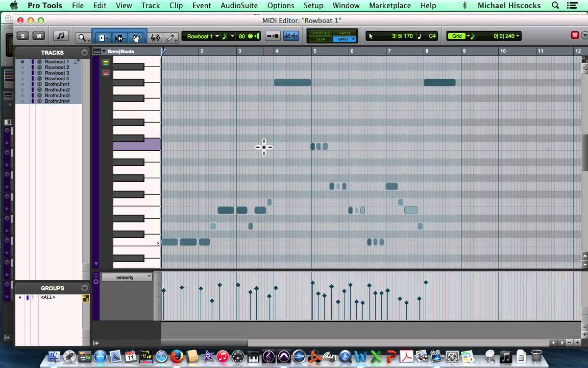The width and height of the screenshot is (588, 368).
Task: Click the BrothrJhn3 track color strip
Action: [x=33, y=96]
